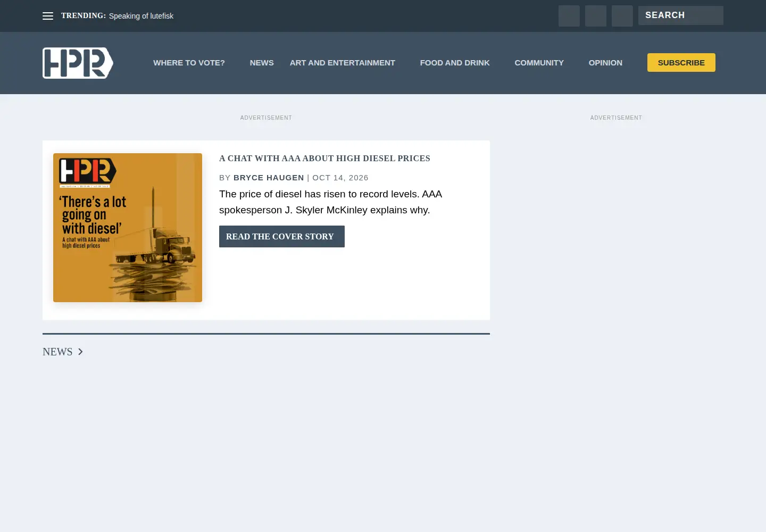The image size is (766, 532).
Task: Click the yellow Subscribe button
Action: point(681,62)
